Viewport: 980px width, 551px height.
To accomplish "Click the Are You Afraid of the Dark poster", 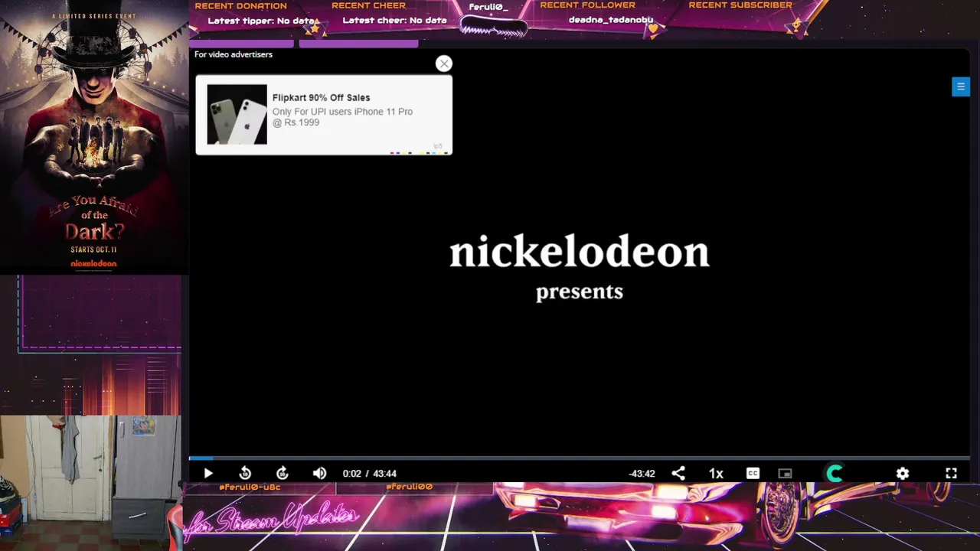I will (x=94, y=137).
